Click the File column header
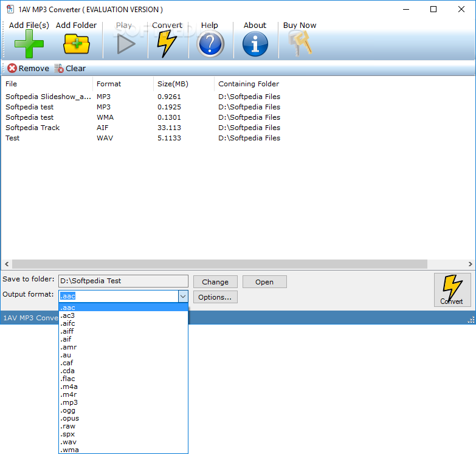476x454 pixels. [x=47, y=84]
